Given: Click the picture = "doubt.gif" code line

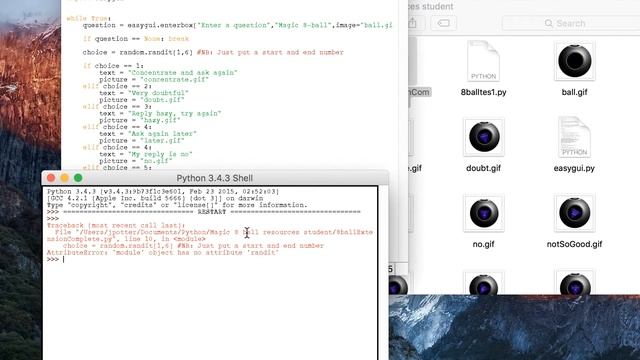Looking at the screenshot, I should pos(142,100).
